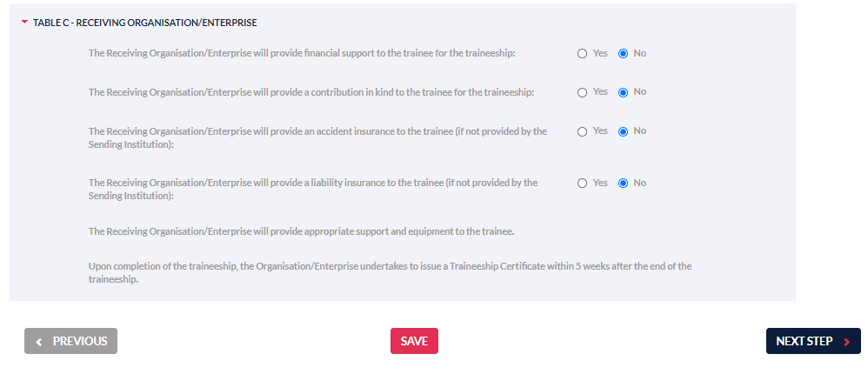Image resolution: width=868 pixels, height=374 pixels.
Task: Go back with the Previous button
Action: click(70, 341)
